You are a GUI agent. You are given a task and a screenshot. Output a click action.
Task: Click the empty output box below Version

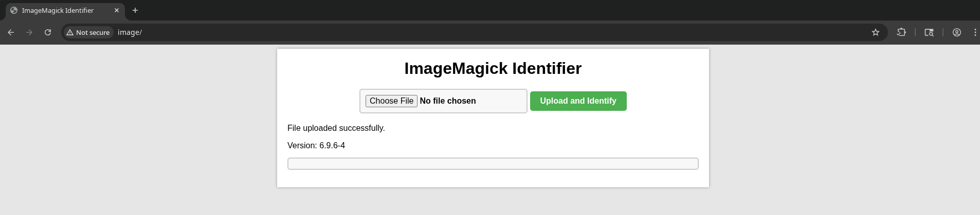[x=493, y=164]
